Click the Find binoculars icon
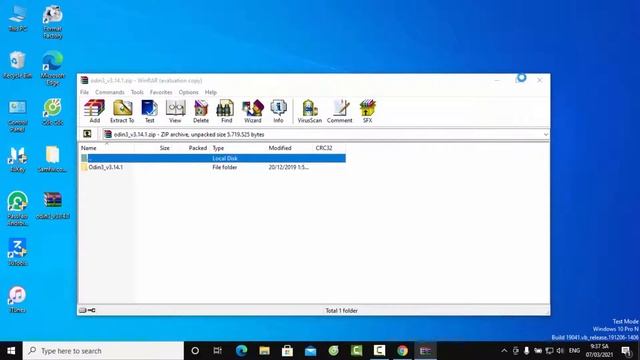The image size is (640, 360). (226, 111)
